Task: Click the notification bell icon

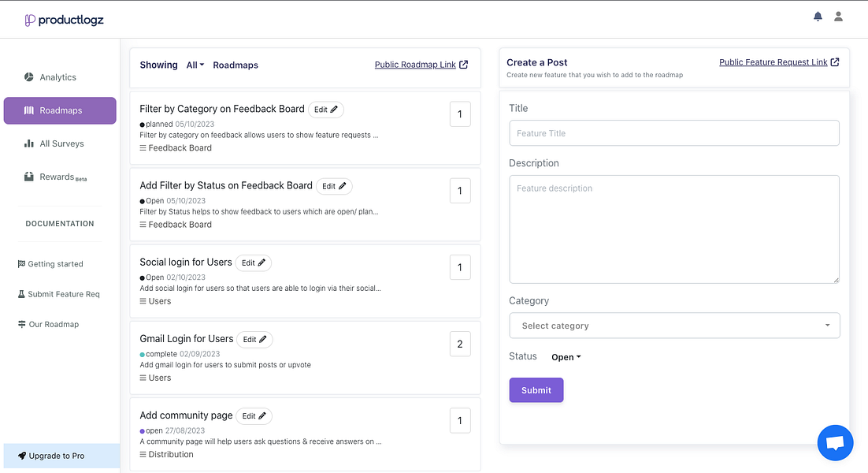Action: pos(818,17)
